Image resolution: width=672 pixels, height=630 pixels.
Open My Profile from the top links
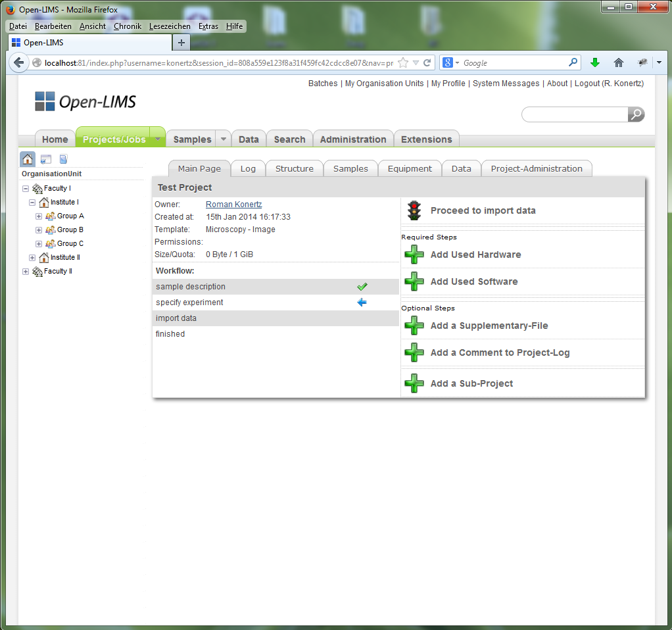448,84
